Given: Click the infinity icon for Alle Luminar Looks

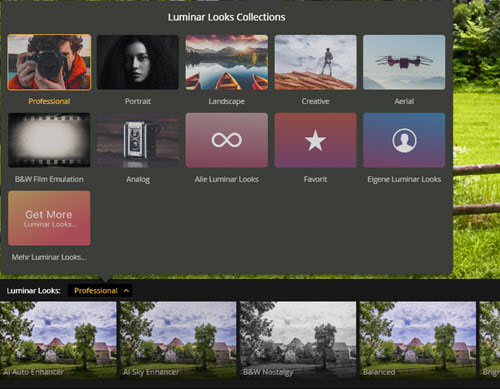Looking at the screenshot, I should pyautogui.click(x=227, y=140).
